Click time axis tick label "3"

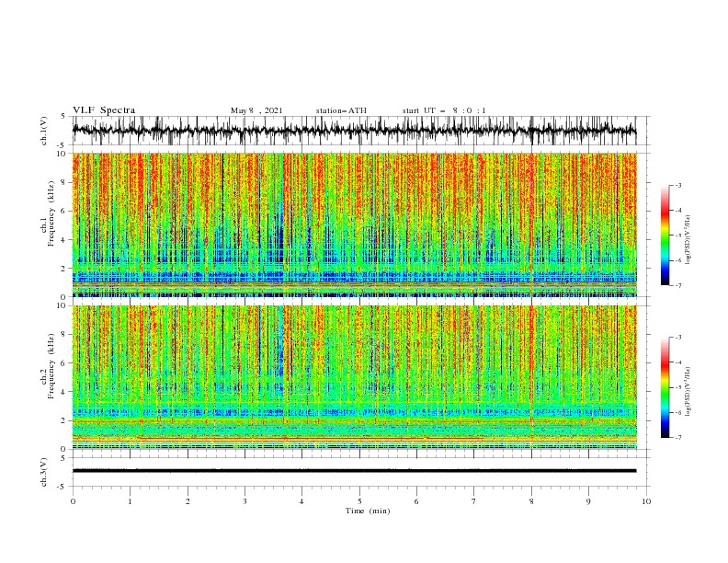click(245, 501)
